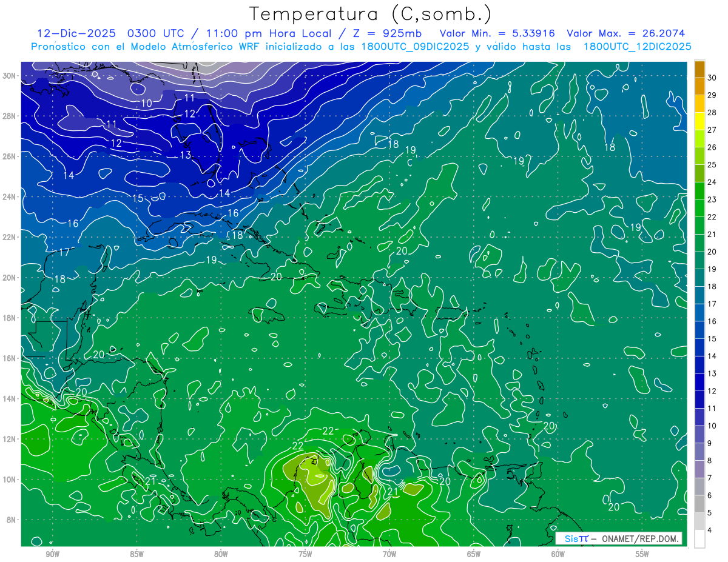Pick the gray swatch between 5 and 6
This screenshot has width=728, height=562.
pyautogui.click(x=699, y=504)
